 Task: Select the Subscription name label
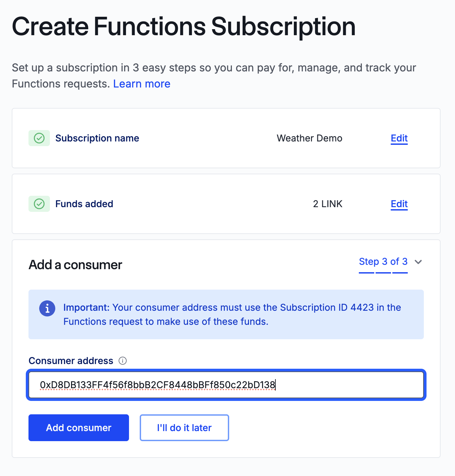coord(97,138)
